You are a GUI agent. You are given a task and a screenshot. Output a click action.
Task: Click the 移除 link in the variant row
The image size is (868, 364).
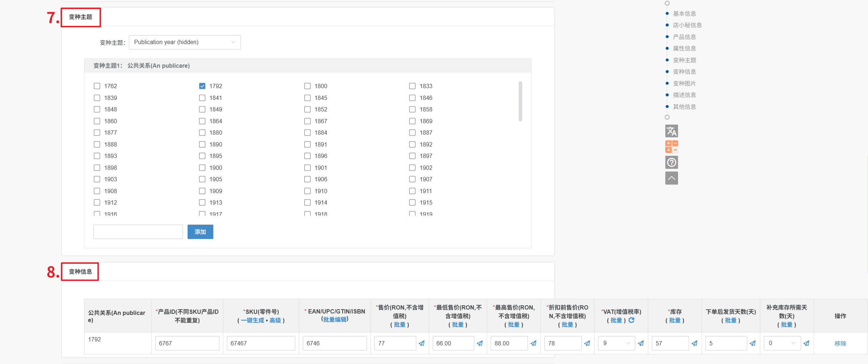[x=840, y=343]
